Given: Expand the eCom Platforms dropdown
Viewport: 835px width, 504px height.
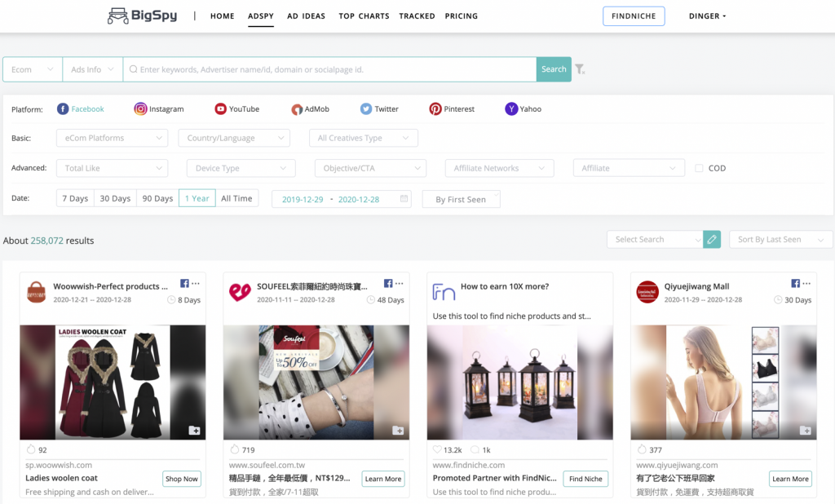Looking at the screenshot, I should coord(112,138).
